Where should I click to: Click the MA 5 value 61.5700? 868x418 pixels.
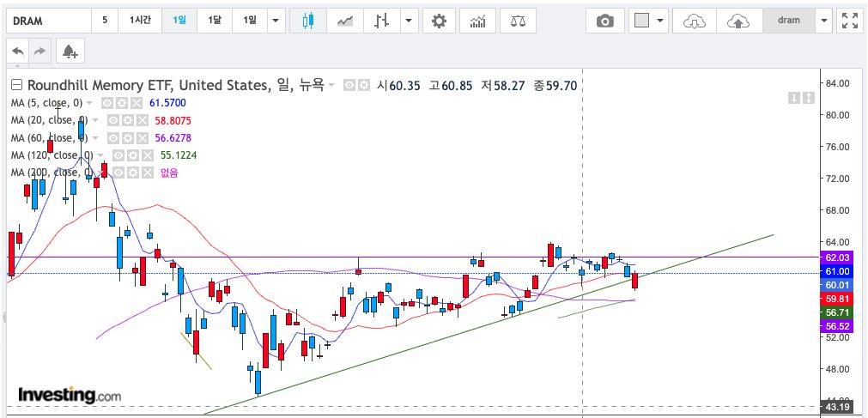click(167, 102)
